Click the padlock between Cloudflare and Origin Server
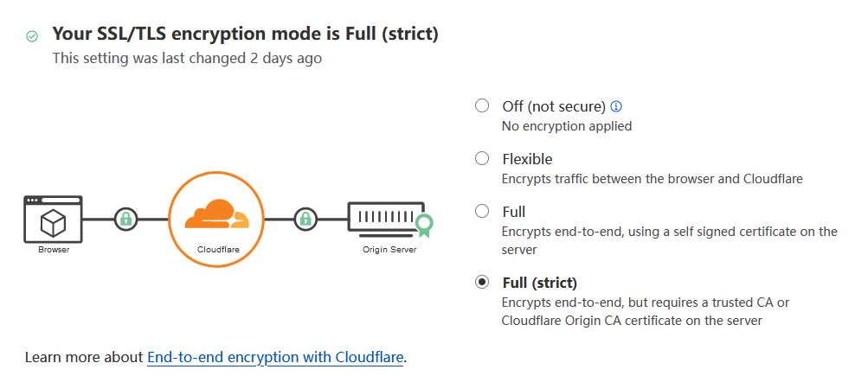Screen dimensions: 868x376 [305, 219]
